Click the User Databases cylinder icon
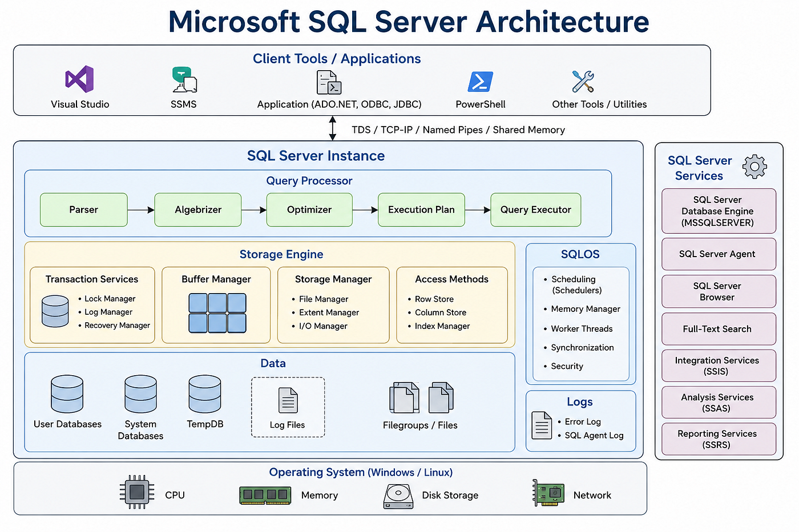 [x=67, y=394]
